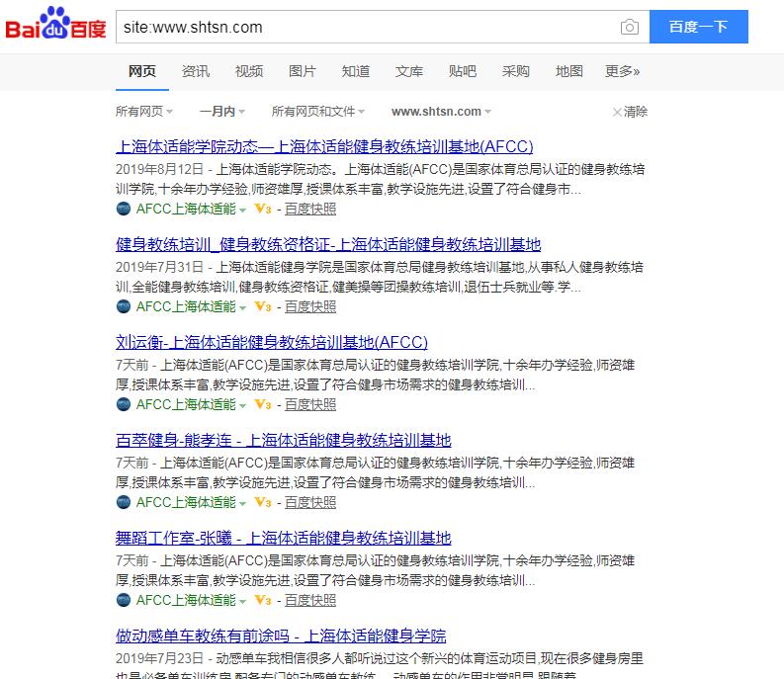Switch to the 资讯 tab
Image resolution: width=784 pixels, height=679 pixels.
[x=196, y=71]
